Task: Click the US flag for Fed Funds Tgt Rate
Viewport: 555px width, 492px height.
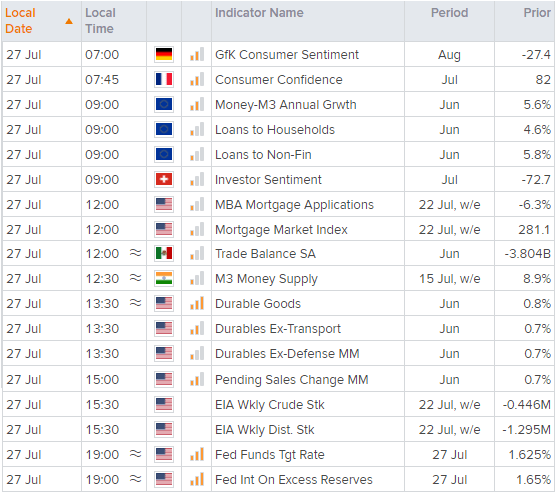Action: [164, 454]
